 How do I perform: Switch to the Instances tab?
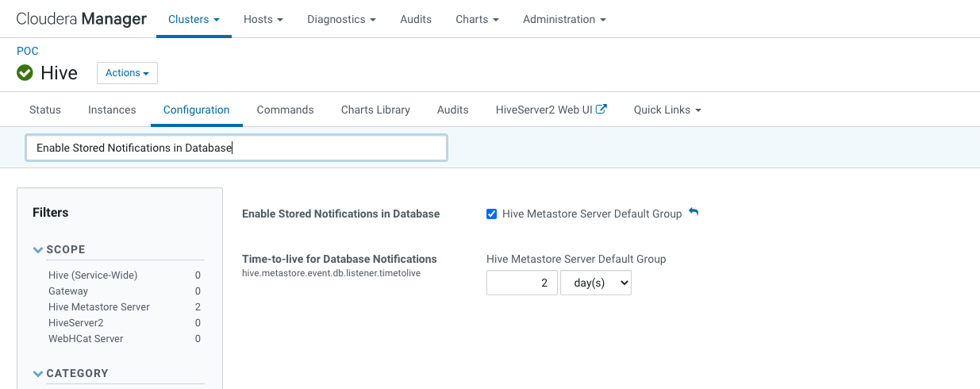(x=112, y=110)
